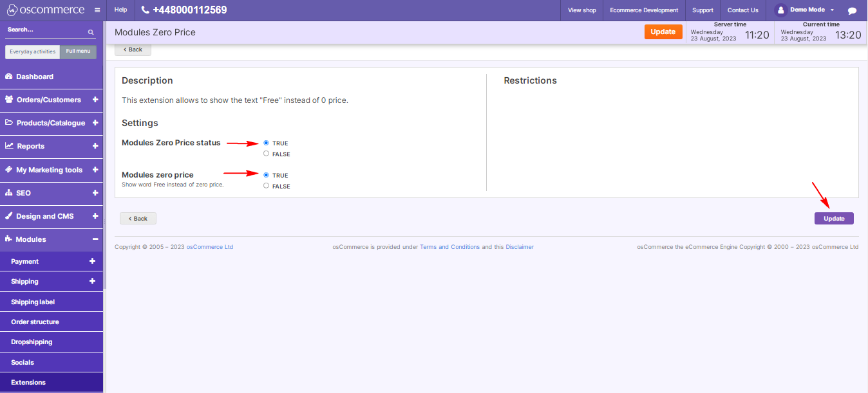Expand SEO with plus sign

[95, 193]
